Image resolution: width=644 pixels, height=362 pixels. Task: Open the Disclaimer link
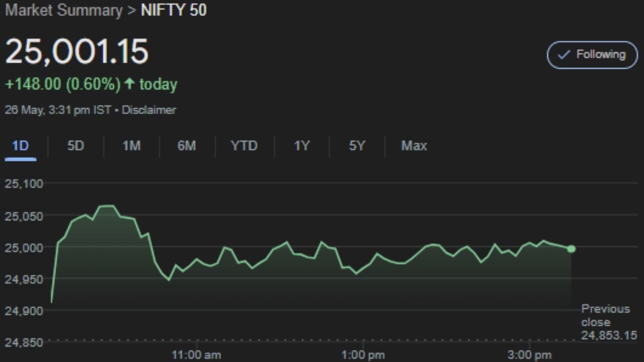coord(149,110)
